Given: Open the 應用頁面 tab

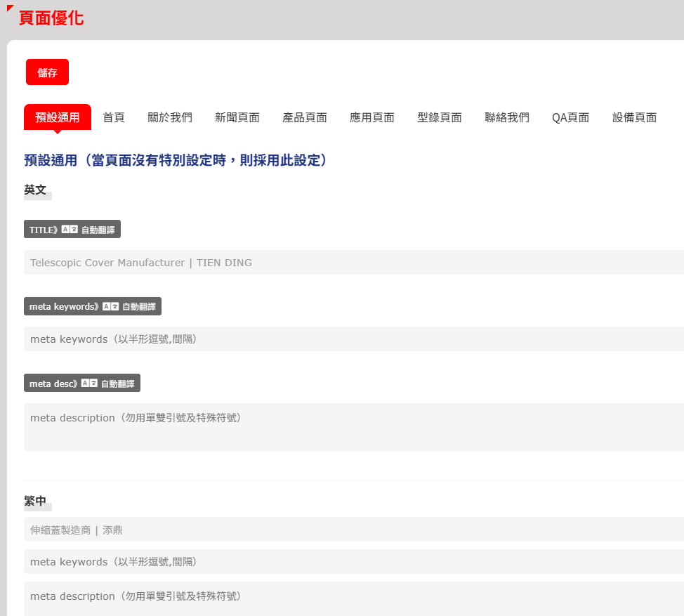Looking at the screenshot, I should click(x=372, y=117).
